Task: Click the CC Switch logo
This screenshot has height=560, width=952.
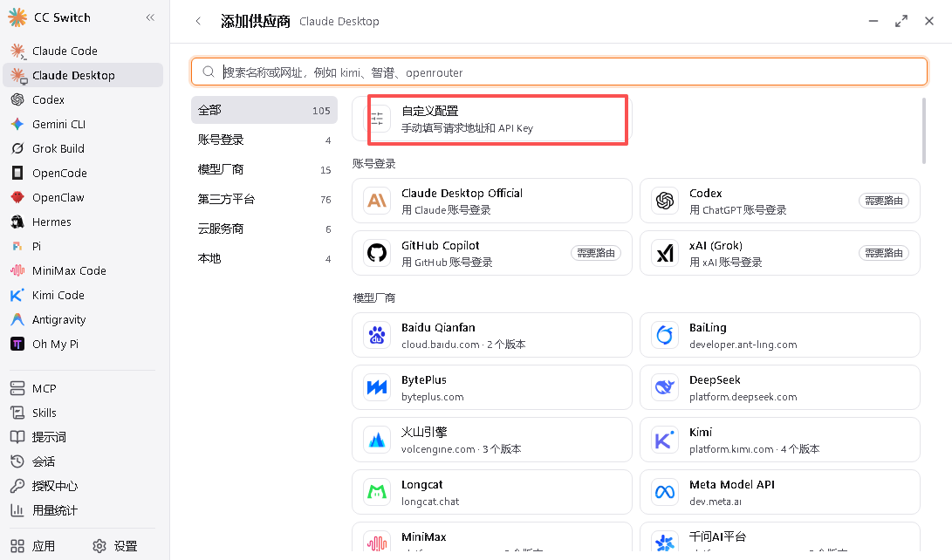Action: coord(17,17)
